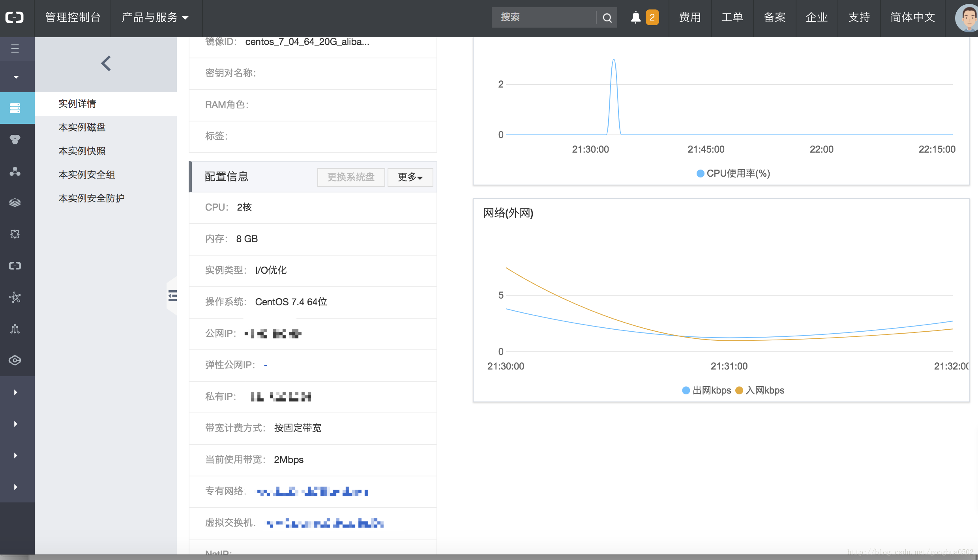Image resolution: width=978 pixels, height=560 pixels.
Task: Focus the 搜索 search box
Action: 544,17
